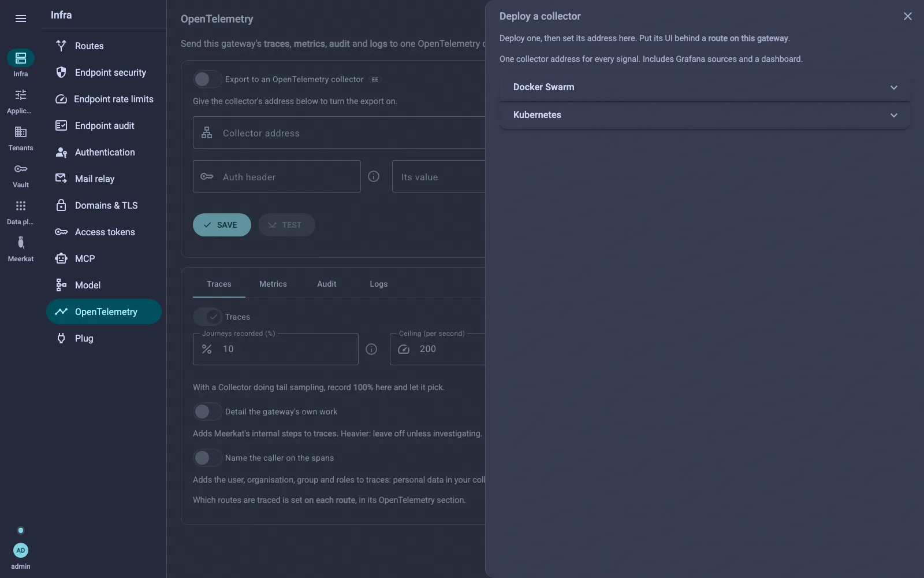Click the Domains & TLS lock icon
Screen dimensions: 924x578
tap(61, 205)
